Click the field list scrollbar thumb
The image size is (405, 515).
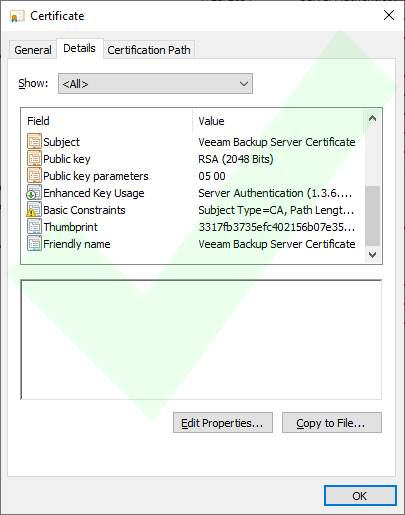point(372,216)
